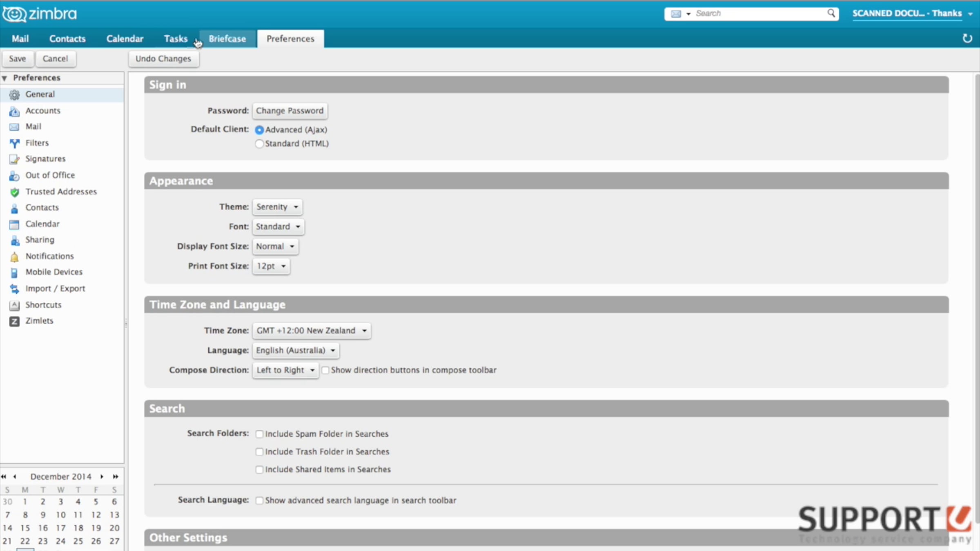Click the Filters funnel icon in sidebar
The height and width of the screenshot is (551, 980).
(14, 143)
